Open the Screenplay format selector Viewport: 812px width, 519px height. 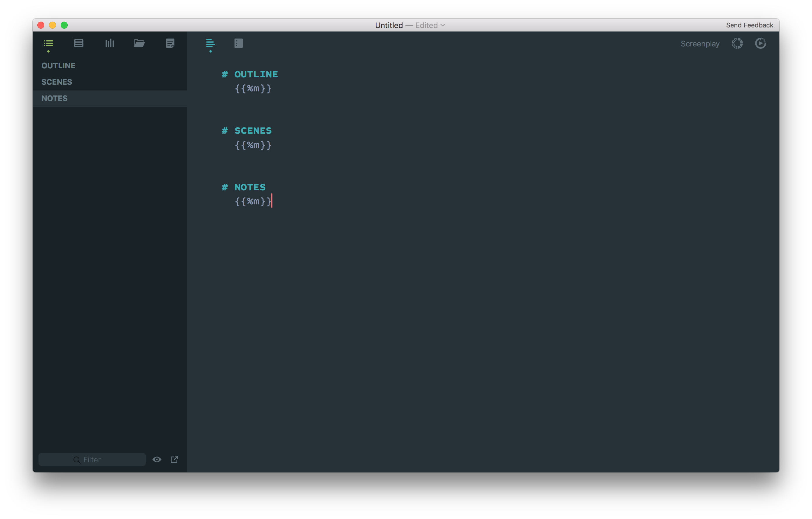700,44
